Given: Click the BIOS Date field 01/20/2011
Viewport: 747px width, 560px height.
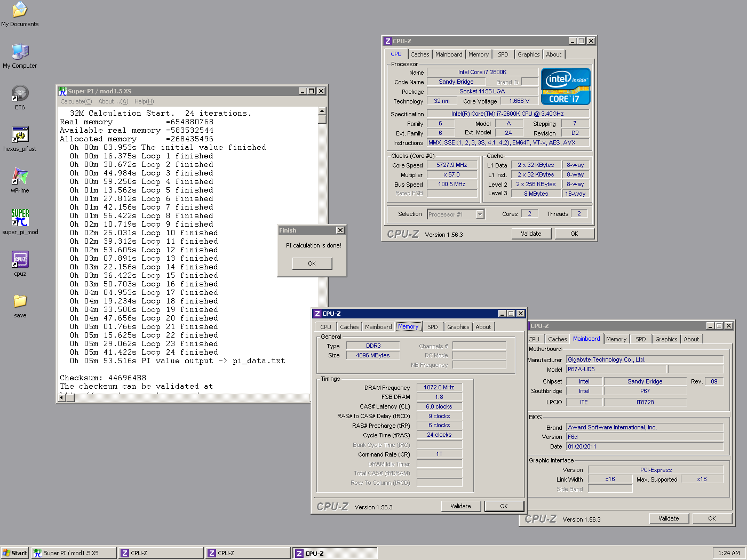Looking at the screenshot, I should [x=645, y=446].
